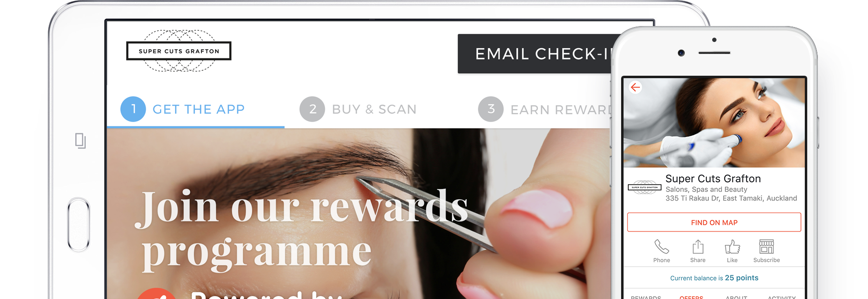Open the About tab on phone
This screenshot has height=299, width=868.
736,297
